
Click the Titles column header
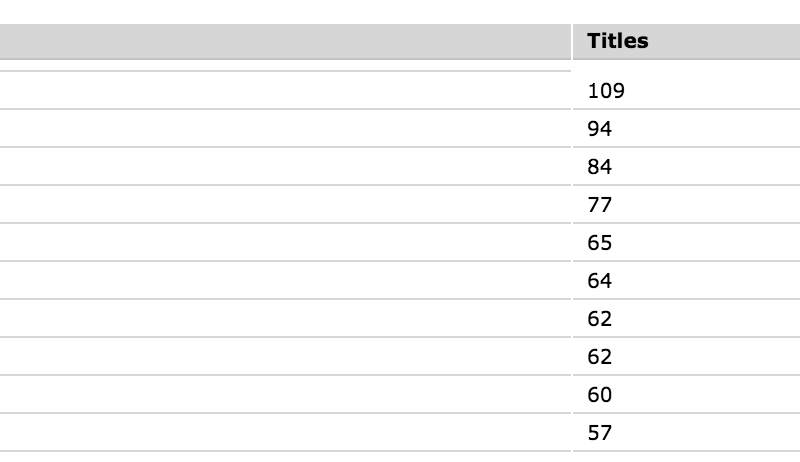pos(686,41)
